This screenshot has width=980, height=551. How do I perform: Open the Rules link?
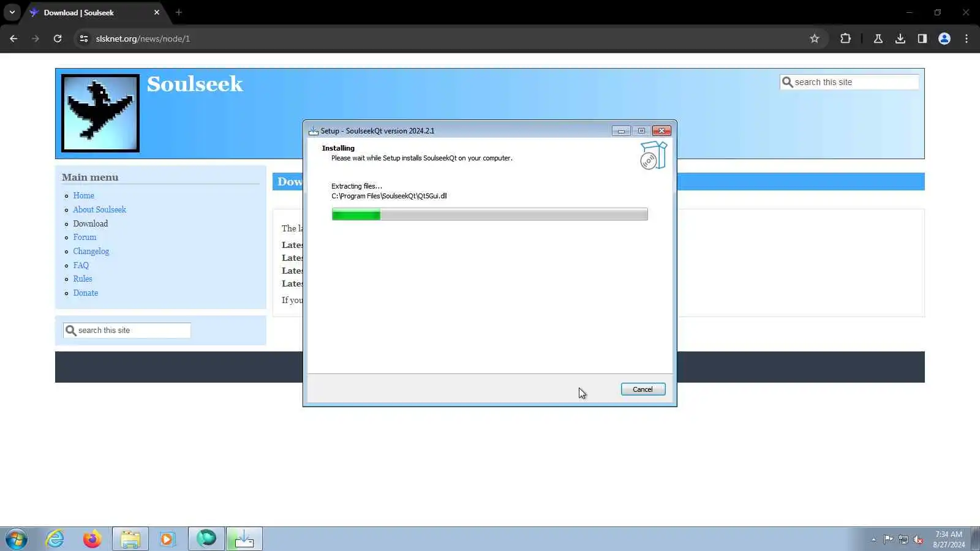pos(83,279)
